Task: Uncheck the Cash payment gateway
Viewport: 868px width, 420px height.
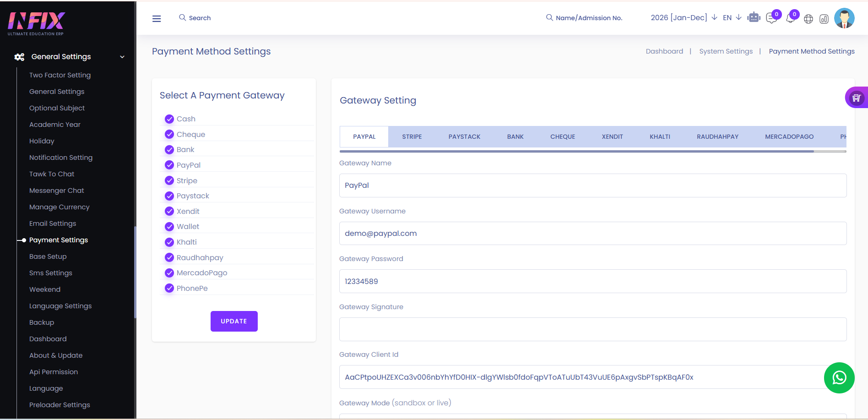Action: coord(169,119)
